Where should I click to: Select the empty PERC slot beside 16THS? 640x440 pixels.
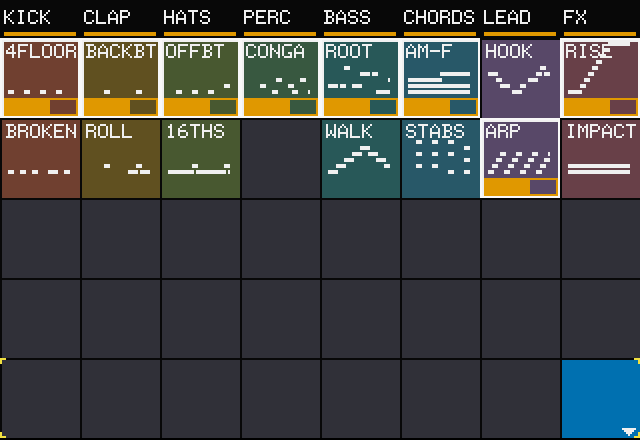[280, 159]
